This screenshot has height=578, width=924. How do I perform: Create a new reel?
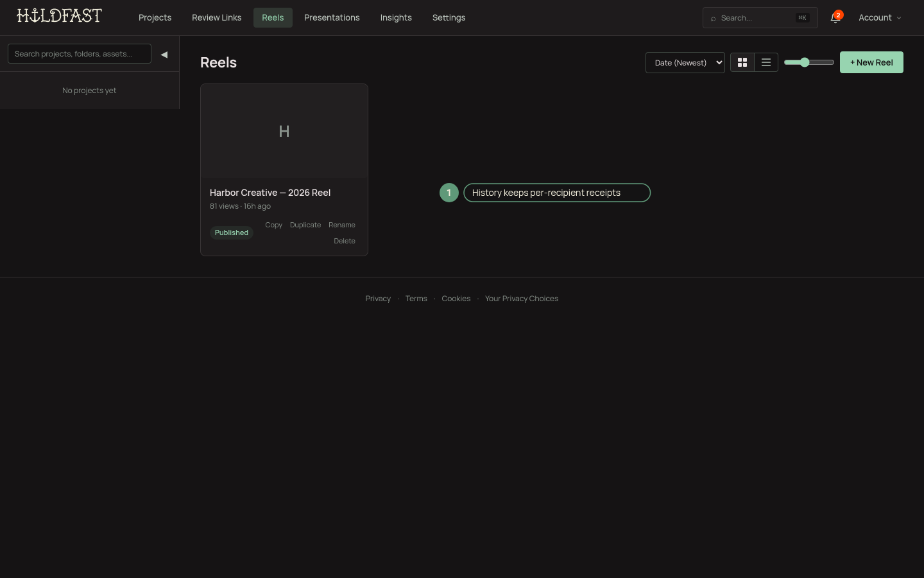point(871,62)
